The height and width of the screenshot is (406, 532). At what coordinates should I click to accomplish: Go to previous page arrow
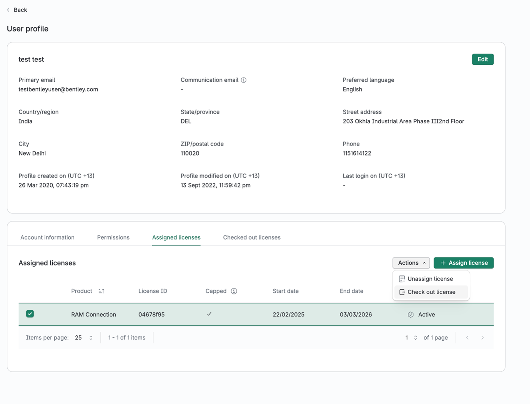(x=467, y=338)
